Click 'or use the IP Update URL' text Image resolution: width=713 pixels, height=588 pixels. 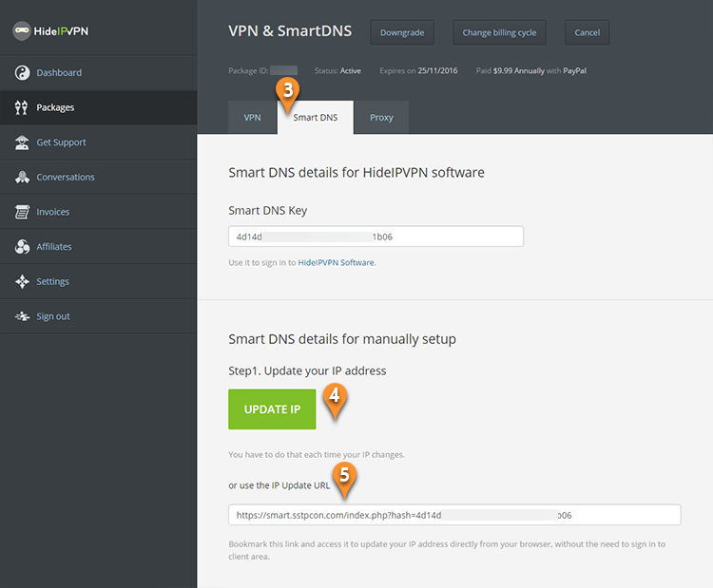(279, 485)
